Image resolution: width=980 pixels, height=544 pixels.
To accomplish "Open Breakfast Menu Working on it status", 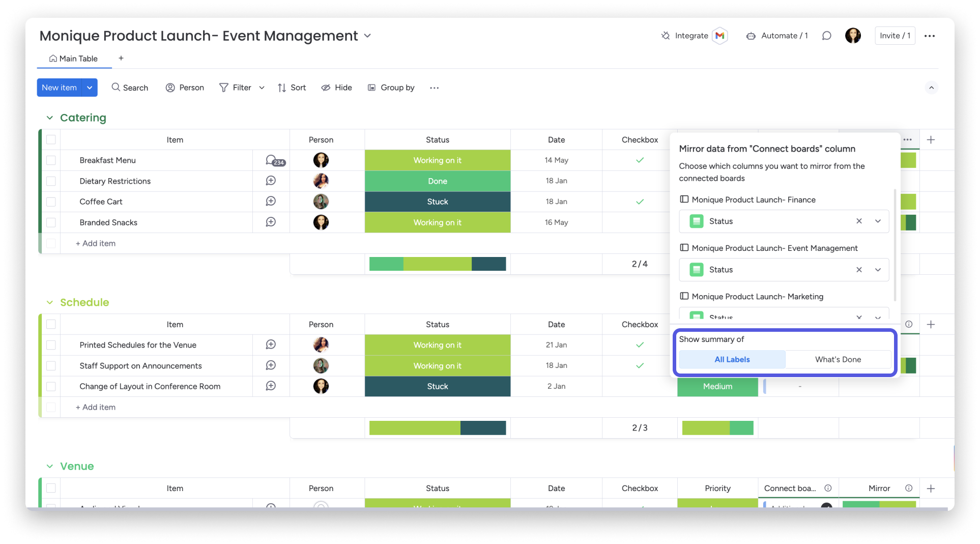I will point(438,160).
